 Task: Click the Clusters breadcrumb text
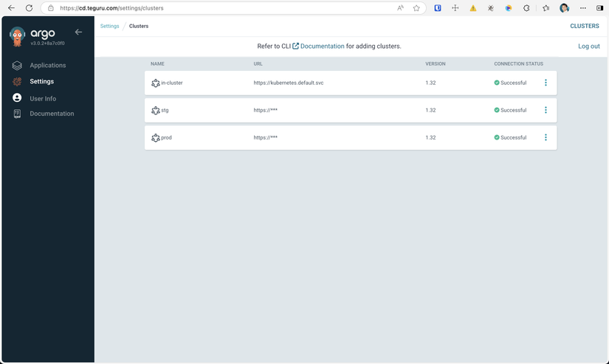(x=139, y=26)
